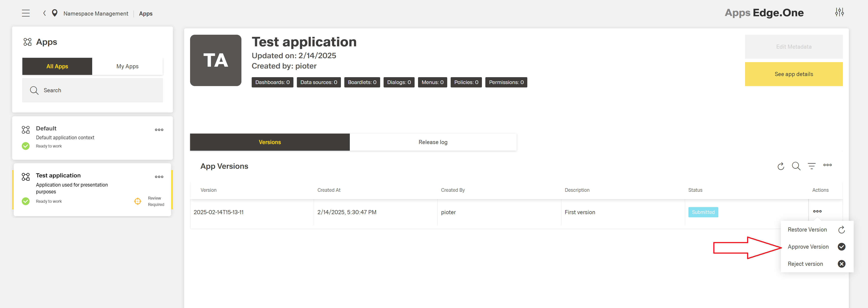Click the back chevron arrow
This screenshot has width=868, height=308.
tap(44, 13)
